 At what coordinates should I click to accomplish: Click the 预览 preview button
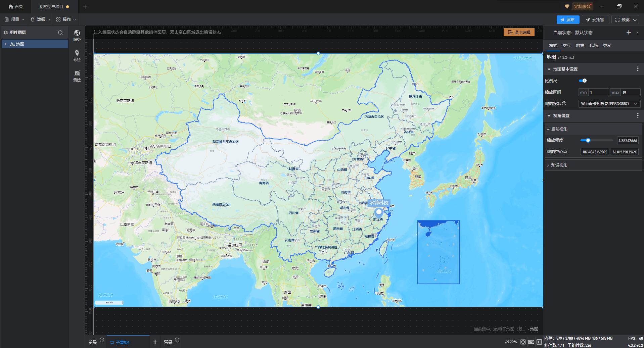pos(622,20)
